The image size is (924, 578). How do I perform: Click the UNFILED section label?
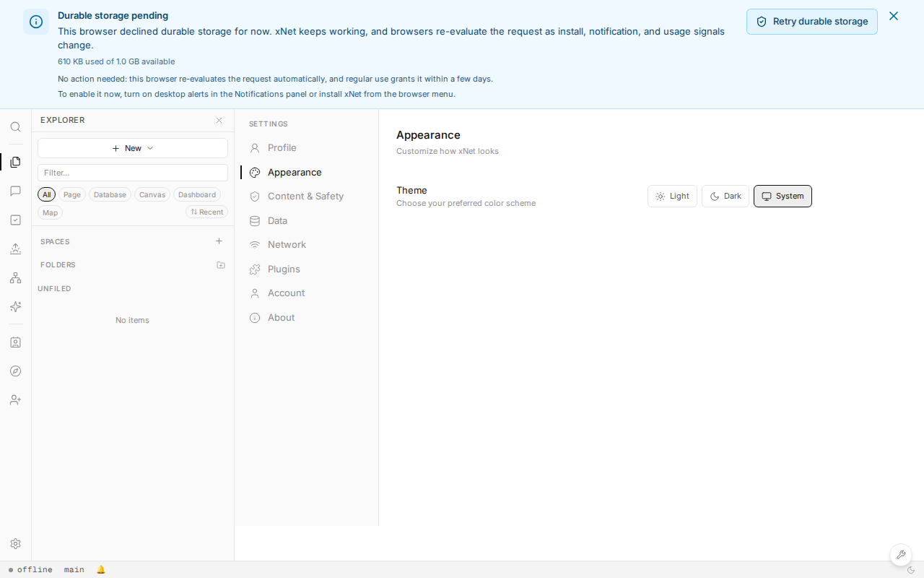click(x=54, y=289)
